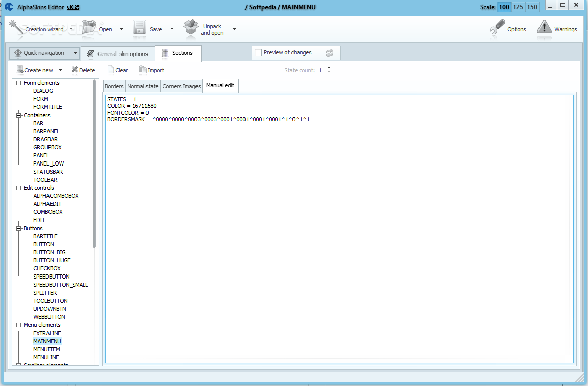
Task: Collapse the Menu elements tree group
Action: [x=18, y=325]
